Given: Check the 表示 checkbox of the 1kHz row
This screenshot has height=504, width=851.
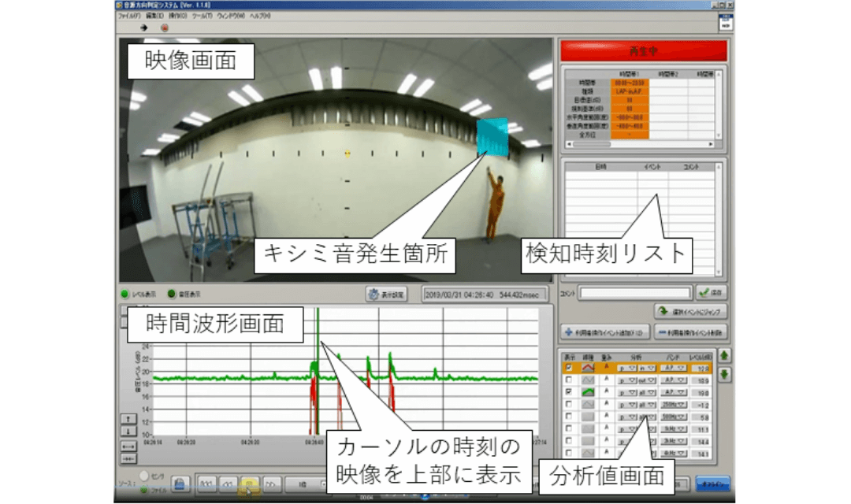Looking at the screenshot, I should [x=569, y=428].
